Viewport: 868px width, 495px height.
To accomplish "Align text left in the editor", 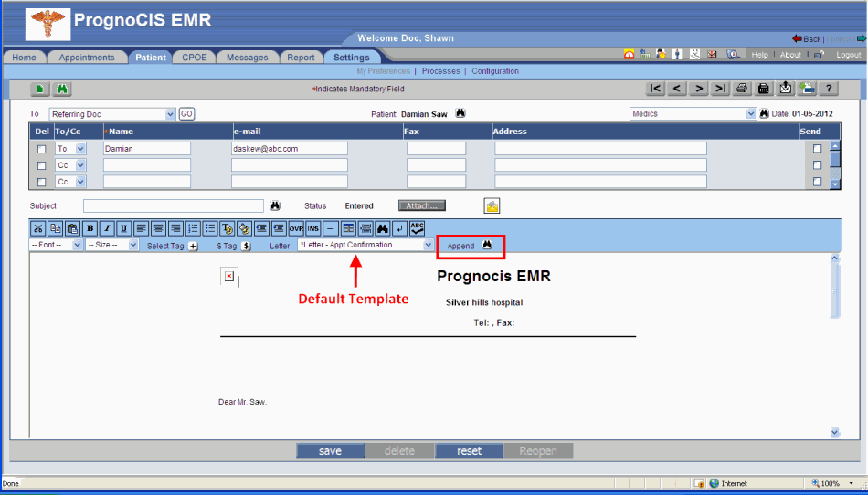I will (x=141, y=228).
